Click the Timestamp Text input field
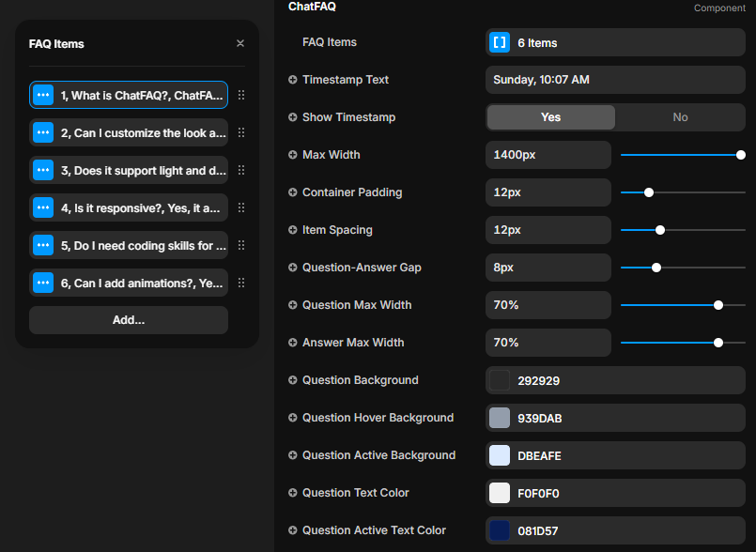Image resolution: width=756 pixels, height=552 pixels. point(615,80)
